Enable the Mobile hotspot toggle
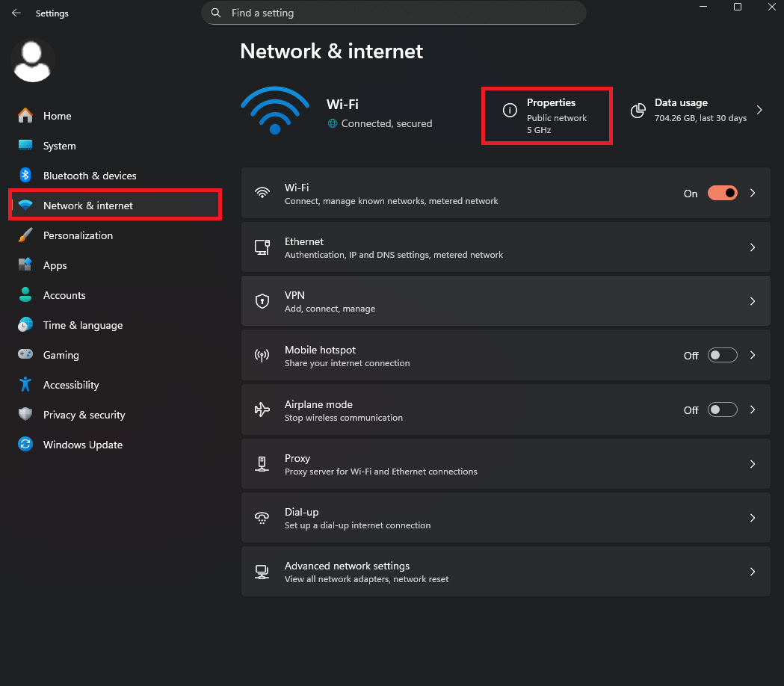784x686 pixels. (722, 356)
